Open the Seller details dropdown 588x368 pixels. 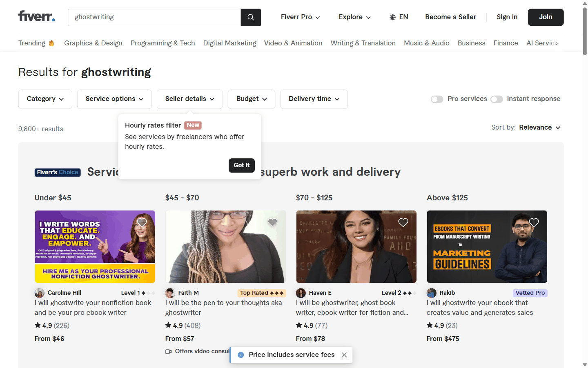click(190, 99)
